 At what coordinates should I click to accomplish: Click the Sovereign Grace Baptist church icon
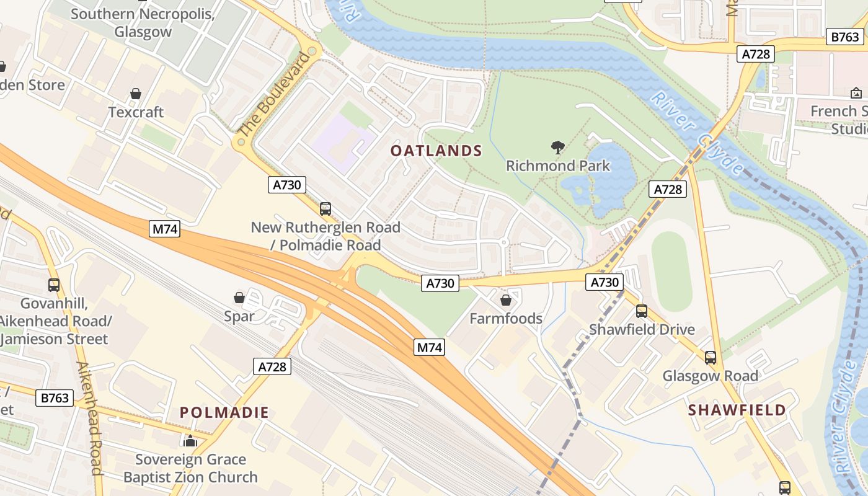[x=190, y=441]
